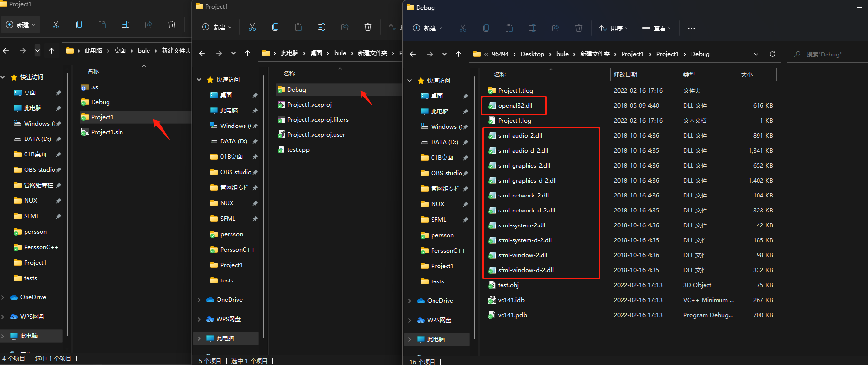Go back in left Project1 window
The width and height of the screenshot is (868, 365).
click(x=6, y=50)
